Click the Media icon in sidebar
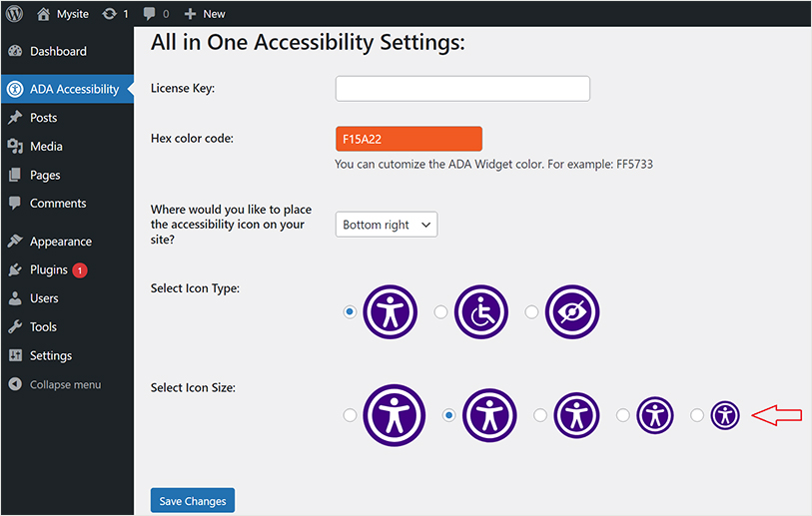The height and width of the screenshot is (516, 812). tap(16, 147)
